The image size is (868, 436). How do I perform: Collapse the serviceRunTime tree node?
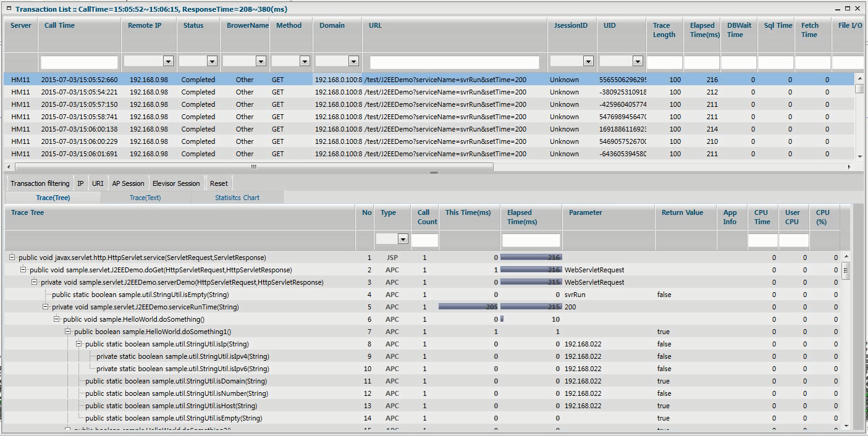point(46,307)
